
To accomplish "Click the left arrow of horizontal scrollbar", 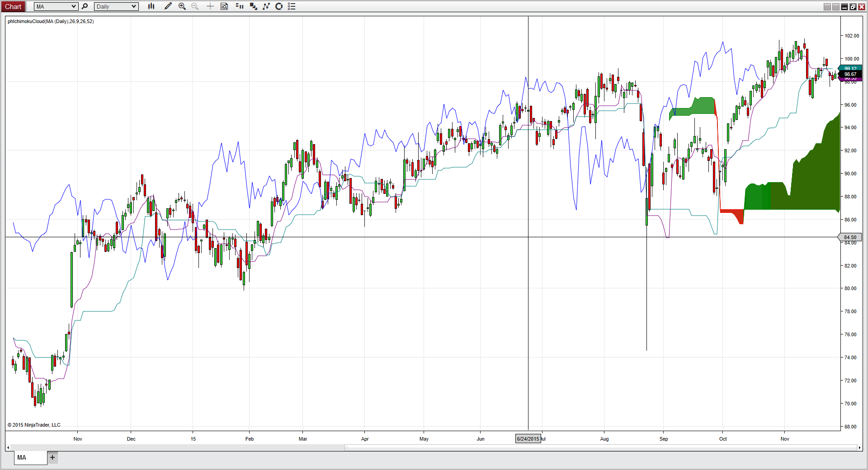I will pyautogui.click(x=8, y=448).
